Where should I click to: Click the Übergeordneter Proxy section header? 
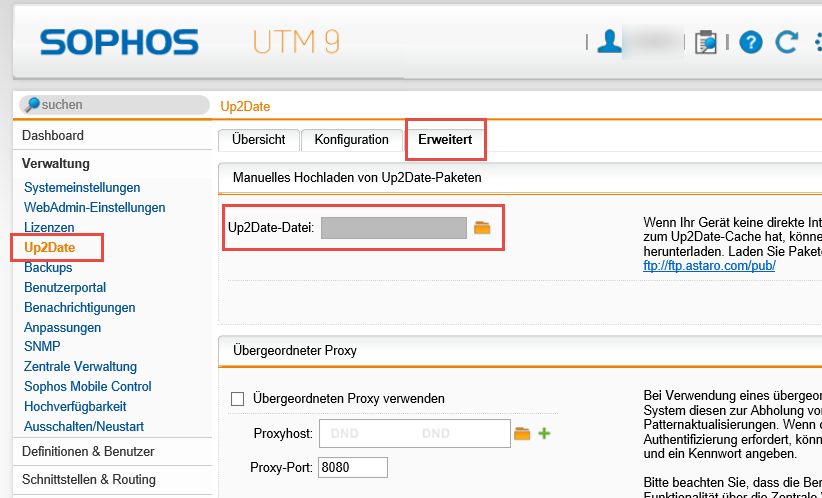click(x=295, y=351)
